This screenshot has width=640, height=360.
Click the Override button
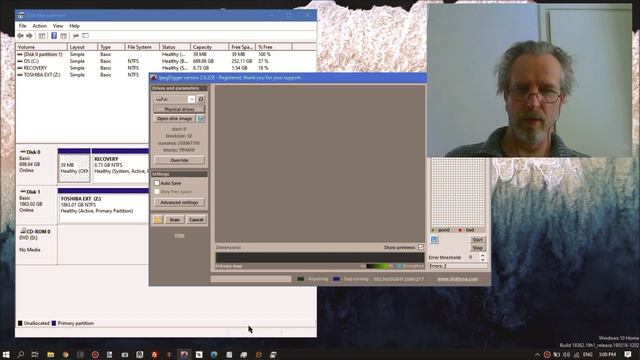click(179, 160)
